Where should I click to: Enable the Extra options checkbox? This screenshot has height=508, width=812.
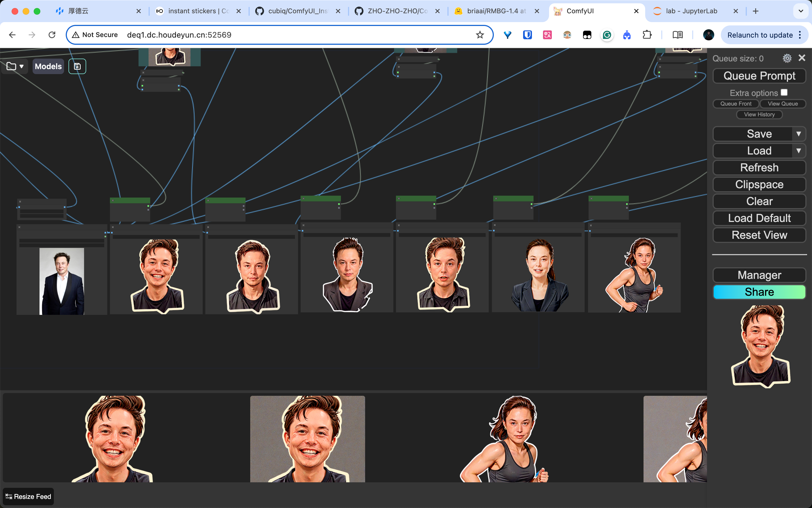point(784,92)
